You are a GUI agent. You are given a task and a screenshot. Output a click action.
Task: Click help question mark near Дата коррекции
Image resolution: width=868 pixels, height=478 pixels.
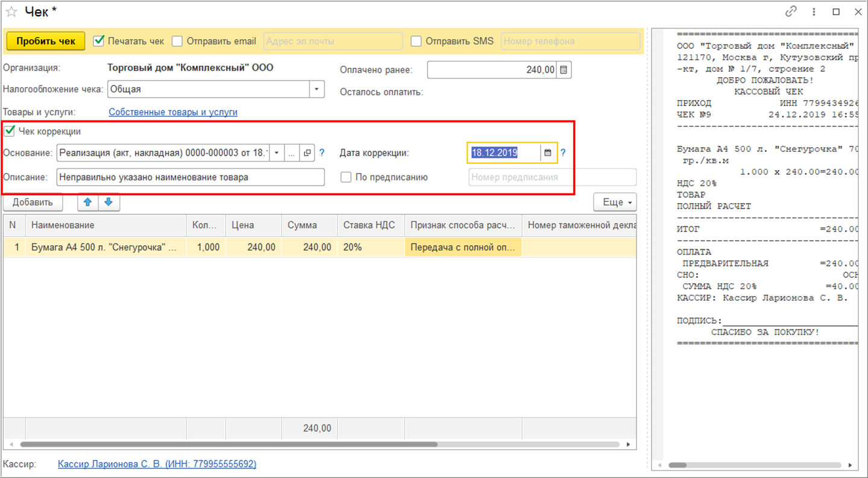point(563,153)
